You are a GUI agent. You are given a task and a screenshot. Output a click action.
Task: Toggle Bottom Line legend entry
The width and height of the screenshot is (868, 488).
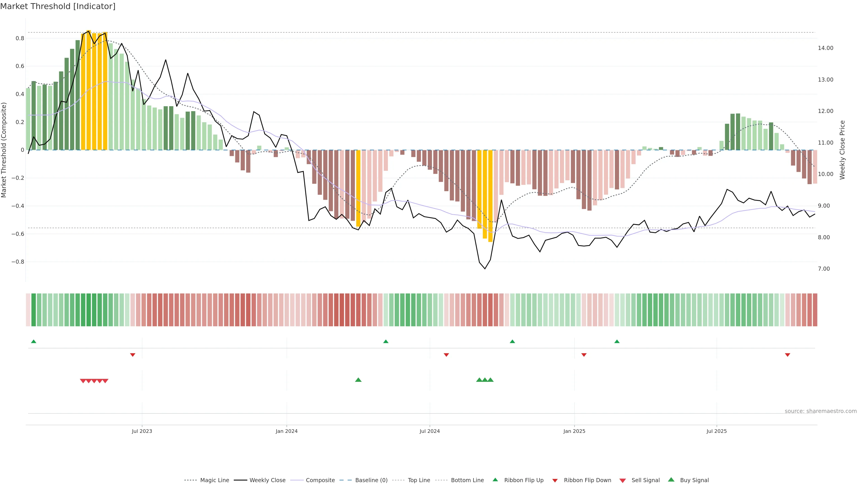coord(467,480)
